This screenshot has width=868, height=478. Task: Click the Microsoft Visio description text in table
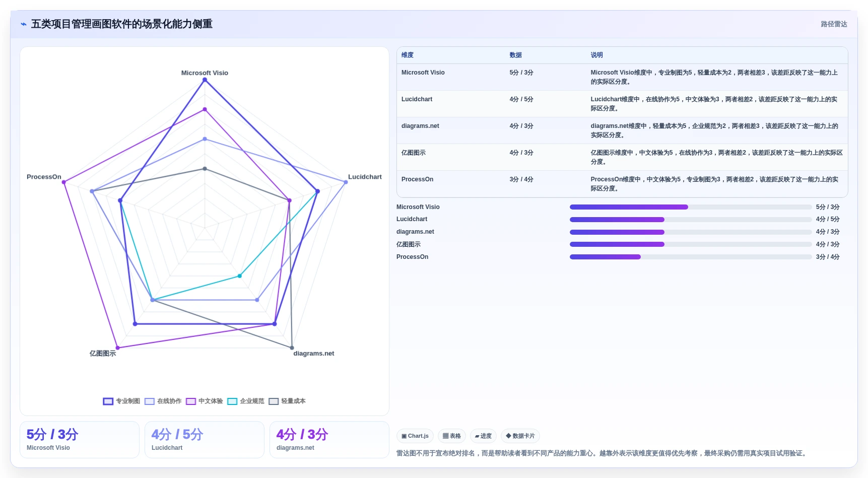coord(714,77)
